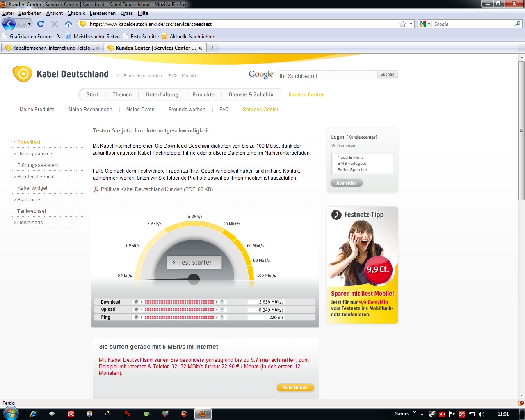Open the Prüfliste PDF icon link

pyautogui.click(x=96, y=189)
